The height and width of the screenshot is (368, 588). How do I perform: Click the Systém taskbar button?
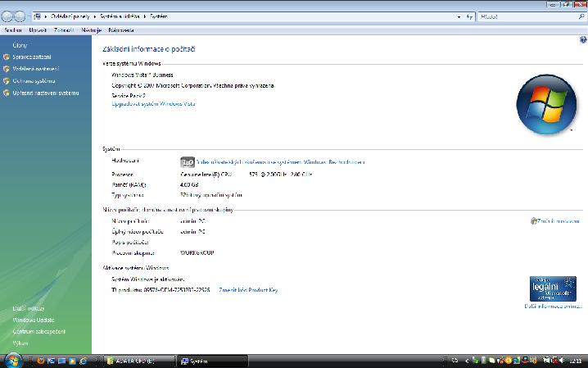tap(212, 361)
